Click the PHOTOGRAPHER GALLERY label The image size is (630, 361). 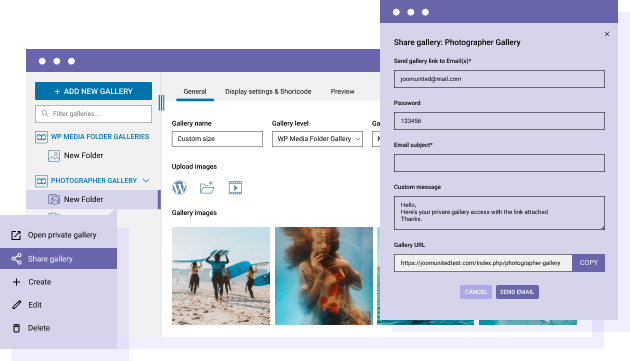(94, 180)
